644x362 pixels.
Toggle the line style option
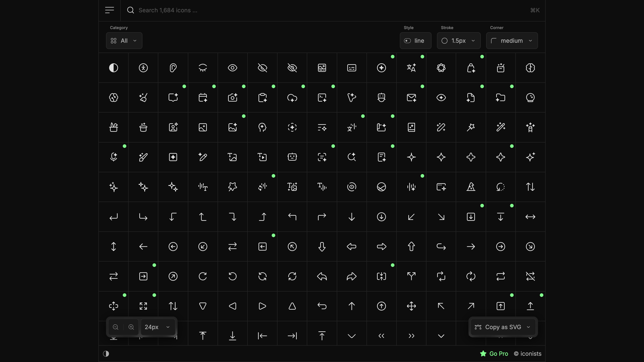415,40
